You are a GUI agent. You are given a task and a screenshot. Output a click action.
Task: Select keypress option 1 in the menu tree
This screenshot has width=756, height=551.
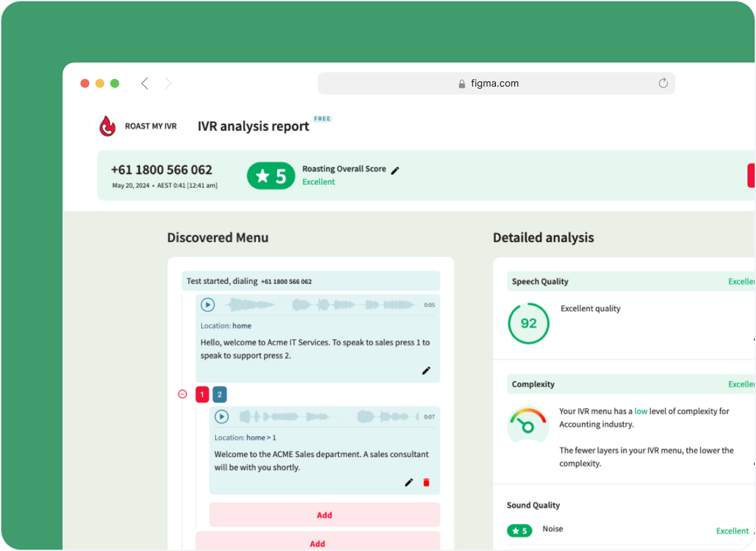pos(202,394)
